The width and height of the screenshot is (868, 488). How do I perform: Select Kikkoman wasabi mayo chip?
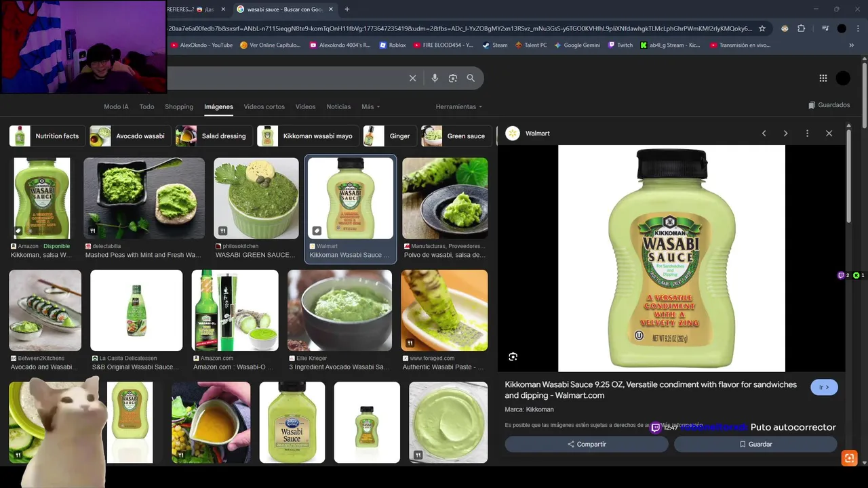pyautogui.click(x=308, y=136)
